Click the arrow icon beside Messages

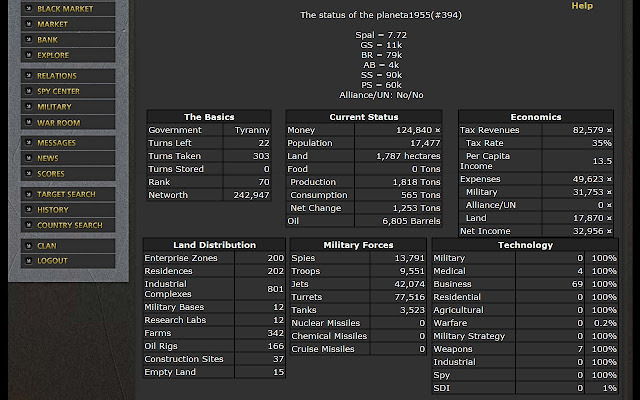[29, 142]
